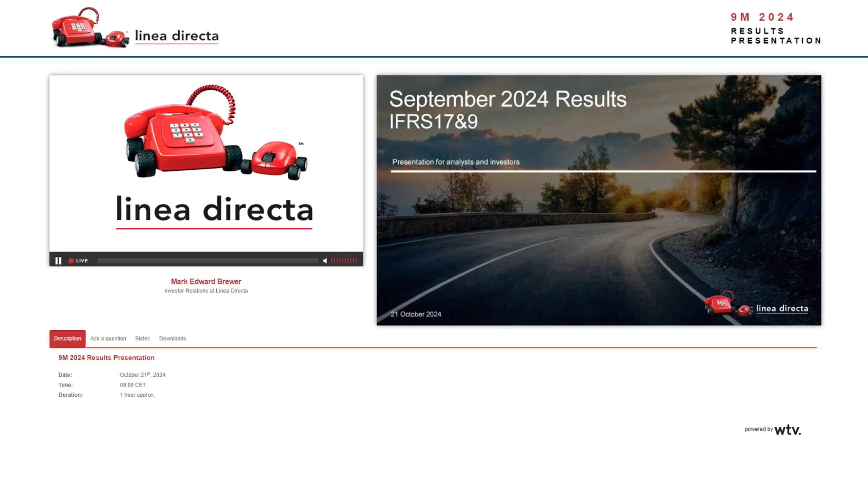868x477 pixels.
Task: Click the video progress bar
Action: click(x=207, y=260)
